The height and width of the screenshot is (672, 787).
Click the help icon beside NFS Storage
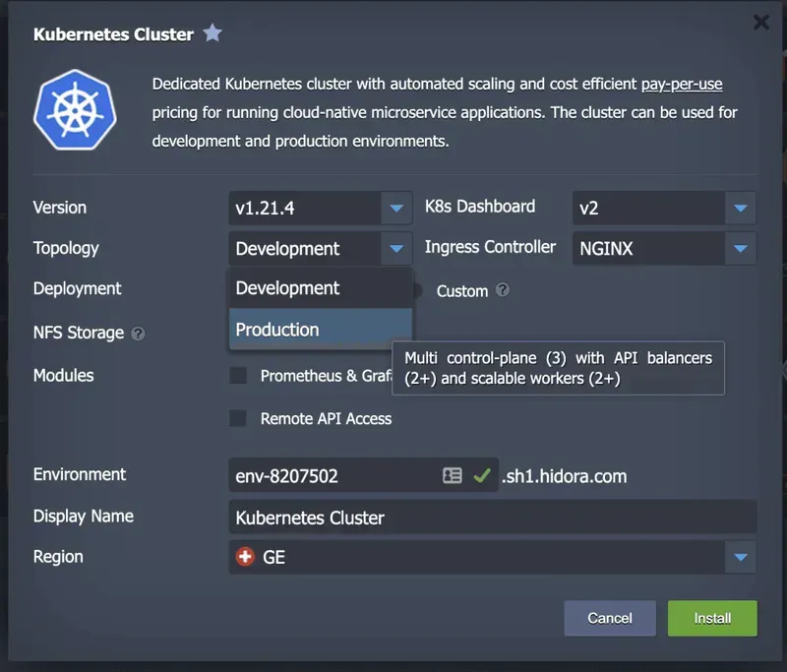[138, 334]
